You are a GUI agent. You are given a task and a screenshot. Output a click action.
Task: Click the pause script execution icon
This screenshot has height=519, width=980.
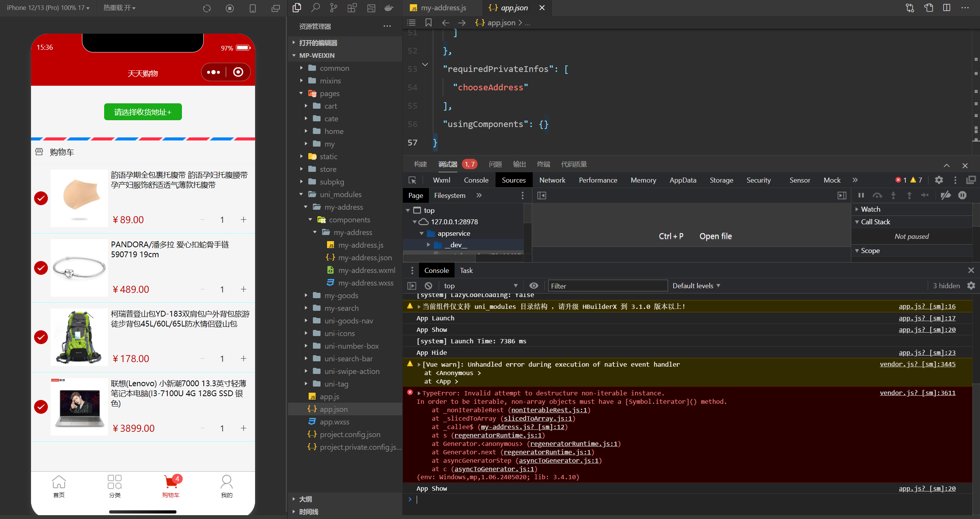coord(861,195)
